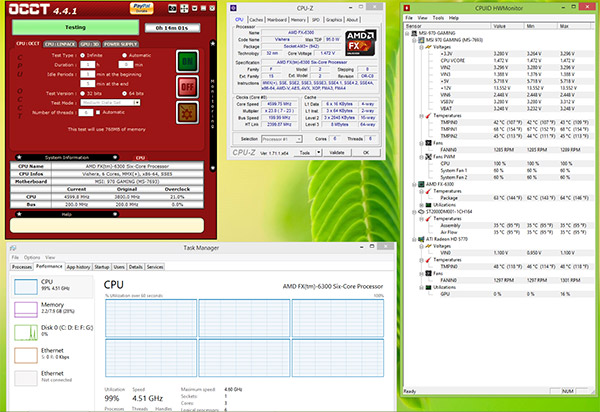Select Automatic test type radio button

click(x=124, y=55)
